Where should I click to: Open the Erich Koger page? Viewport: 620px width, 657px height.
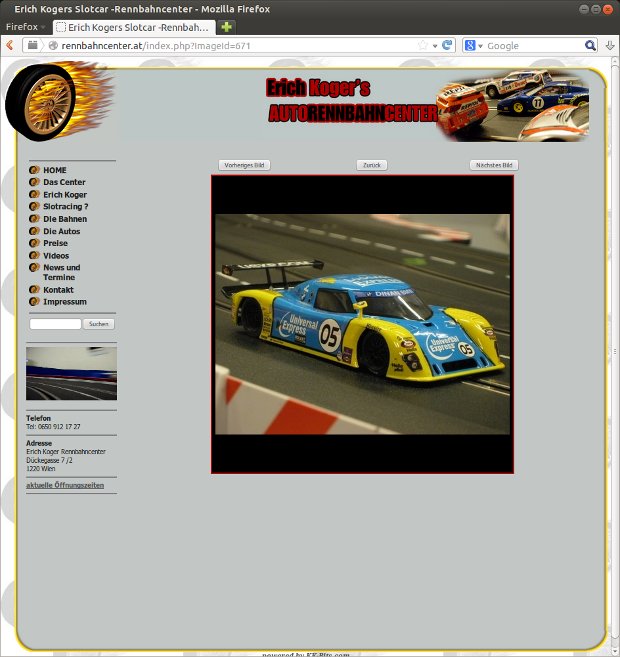coord(65,195)
